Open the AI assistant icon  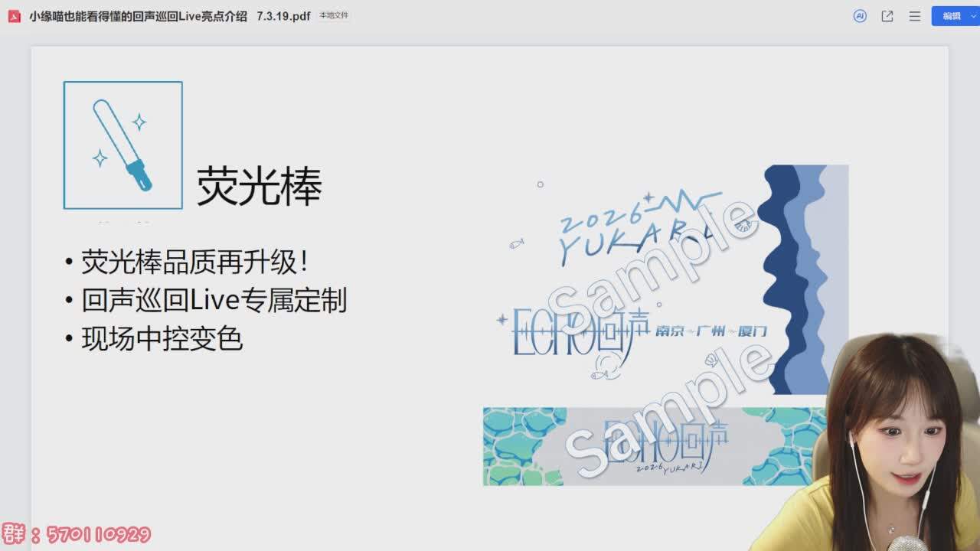click(x=860, y=16)
